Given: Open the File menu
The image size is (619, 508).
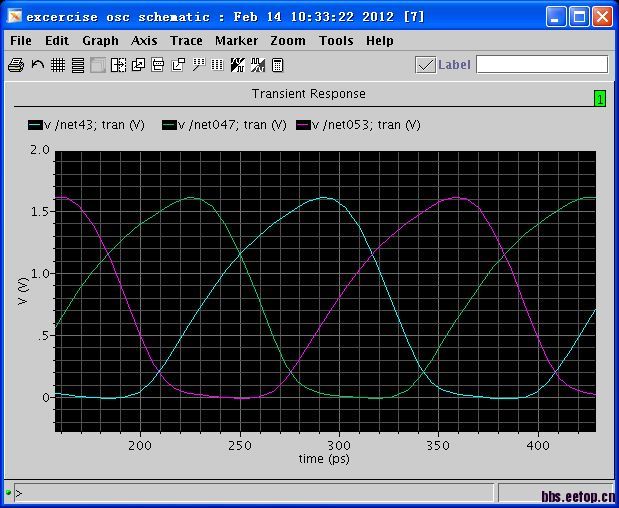Looking at the screenshot, I should [x=20, y=41].
